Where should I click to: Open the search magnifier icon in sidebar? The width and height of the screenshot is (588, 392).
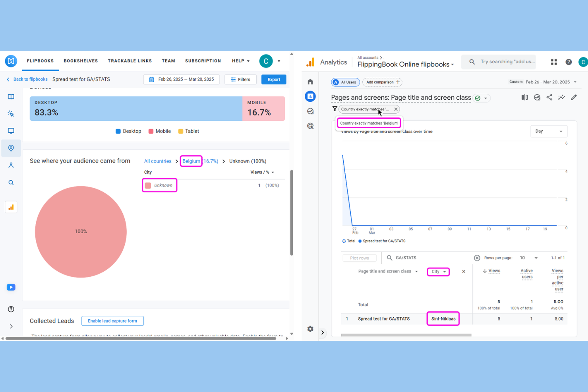pos(11,183)
